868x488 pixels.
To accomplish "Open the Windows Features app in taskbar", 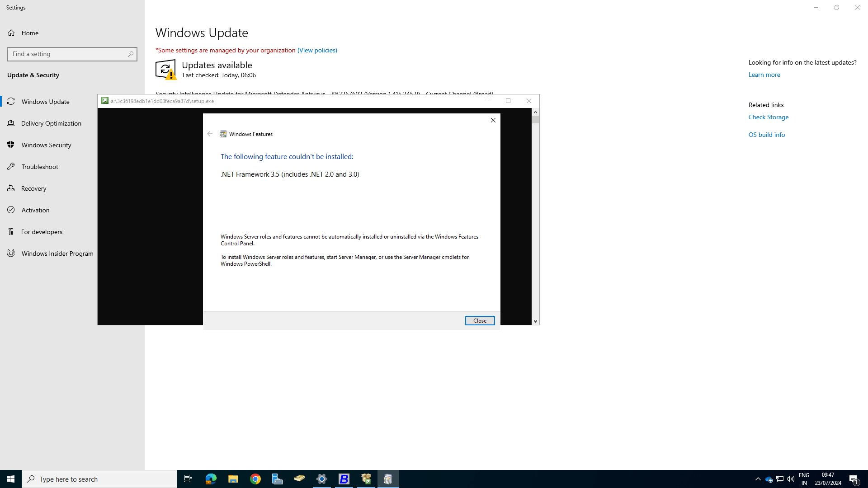I will (388, 479).
